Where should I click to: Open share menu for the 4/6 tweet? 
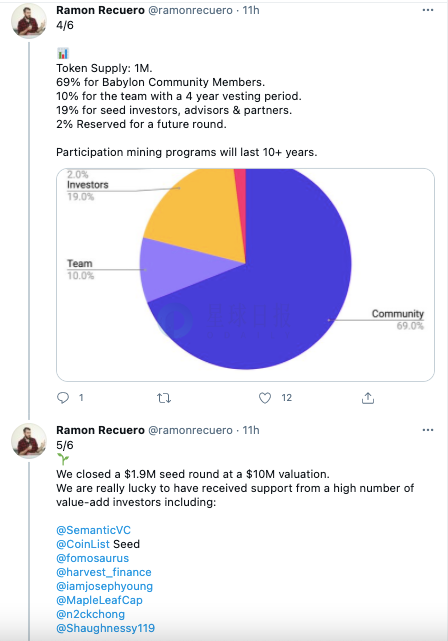(x=368, y=398)
